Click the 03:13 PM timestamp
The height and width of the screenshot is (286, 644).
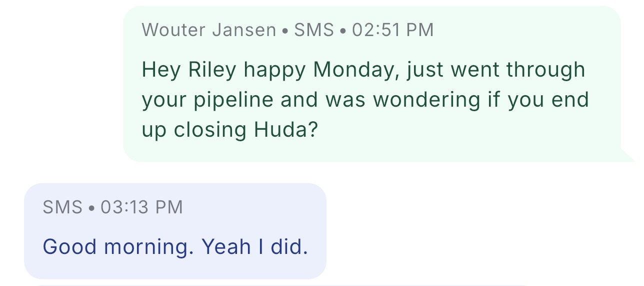tap(141, 207)
